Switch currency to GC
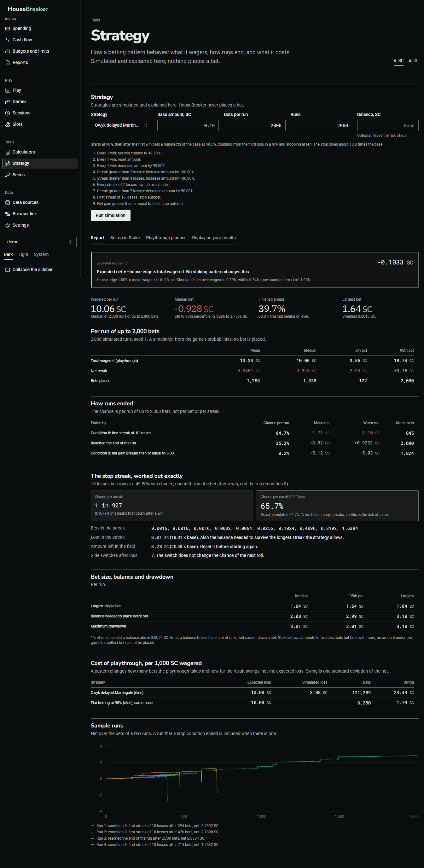This screenshot has height=868, width=424. click(414, 61)
